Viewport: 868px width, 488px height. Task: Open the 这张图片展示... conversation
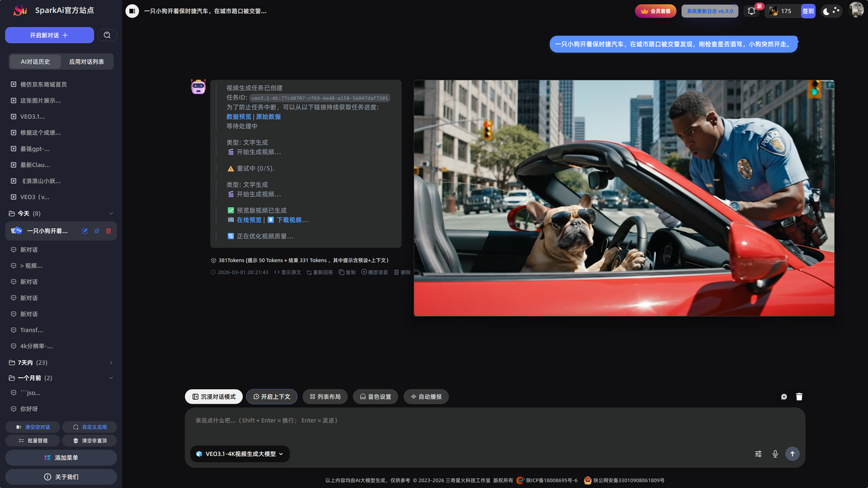point(61,101)
